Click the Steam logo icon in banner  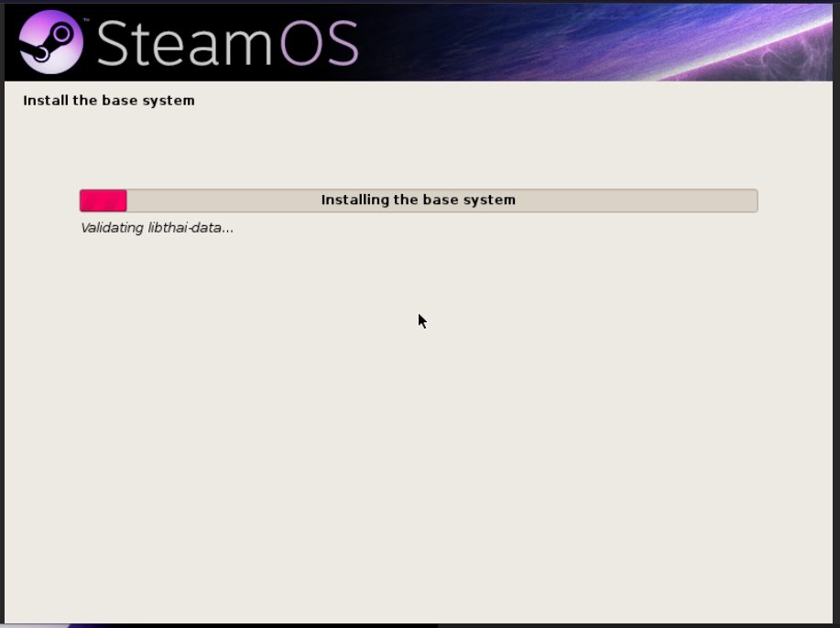[51, 42]
